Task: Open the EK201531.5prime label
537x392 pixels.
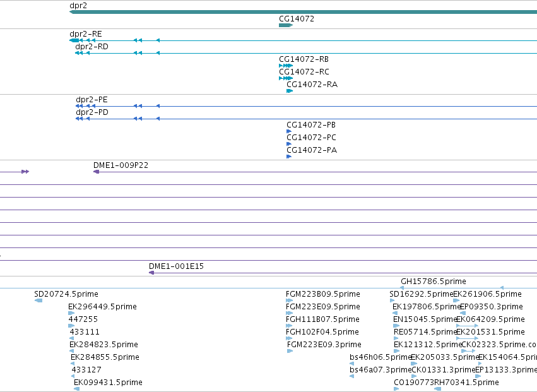Action: point(491,332)
